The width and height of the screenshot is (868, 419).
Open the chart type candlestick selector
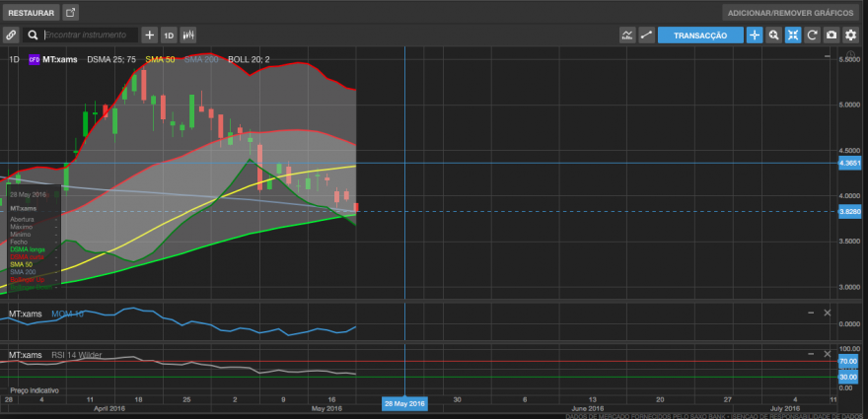tap(188, 35)
